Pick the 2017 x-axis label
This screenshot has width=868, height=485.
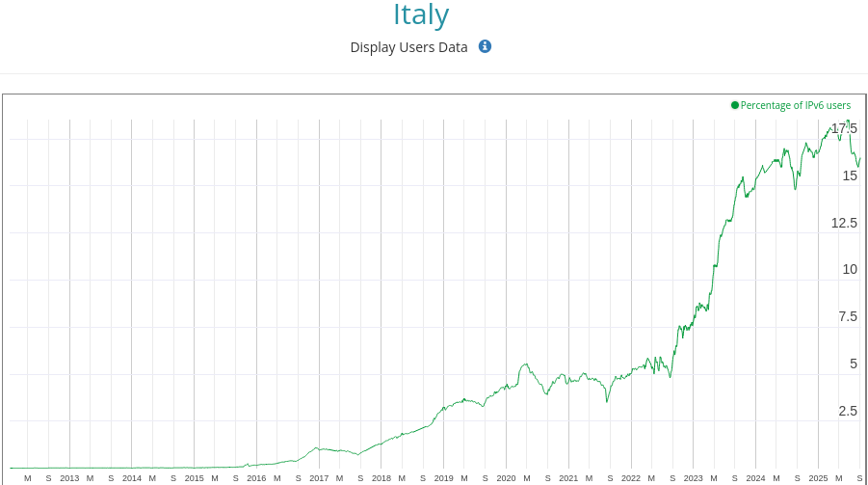[x=319, y=477]
